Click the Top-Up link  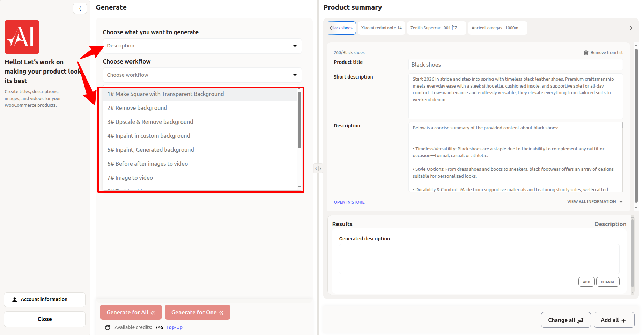pyautogui.click(x=174, y=327)
